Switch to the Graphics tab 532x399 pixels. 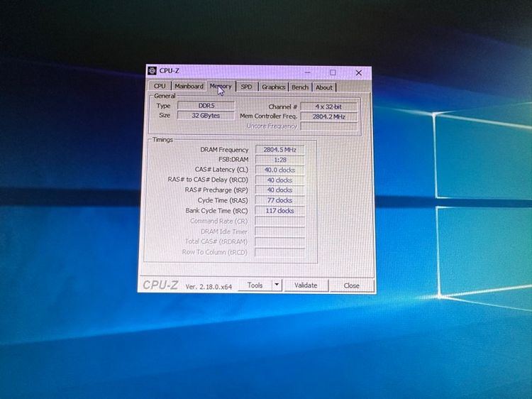pyautogui.click(x=274, y=87)
